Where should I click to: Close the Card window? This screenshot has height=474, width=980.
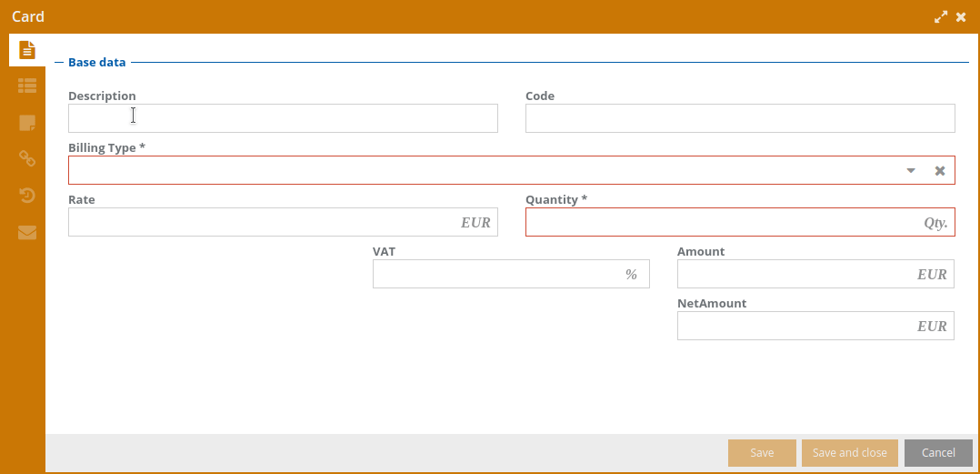pos(961,16)
